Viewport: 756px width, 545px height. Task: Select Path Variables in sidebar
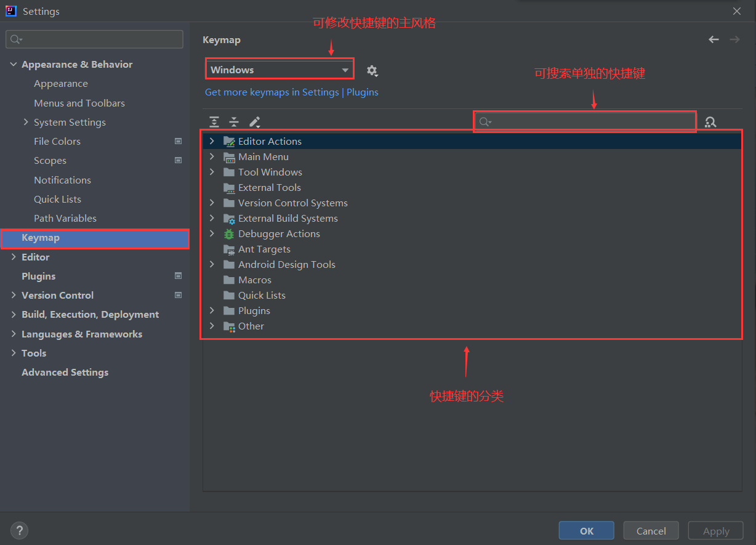pyautogui.click(x=65, y=218)
